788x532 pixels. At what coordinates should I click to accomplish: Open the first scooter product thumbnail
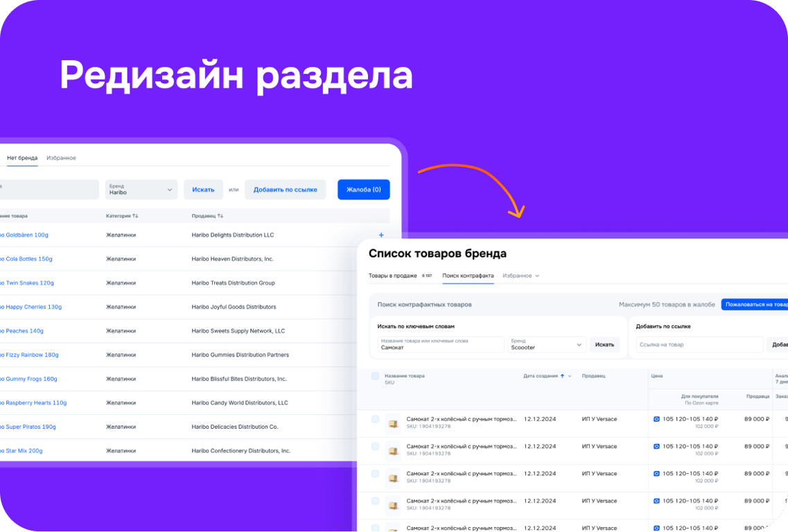(x=393, y=423)
